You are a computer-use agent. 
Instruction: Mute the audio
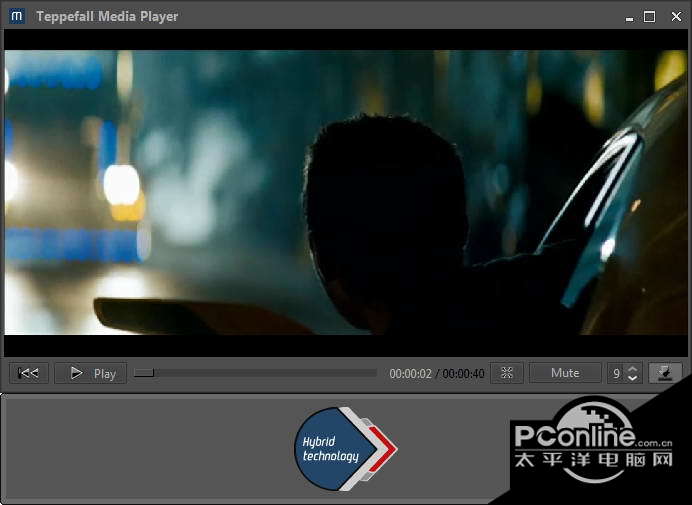coord(565,373)
